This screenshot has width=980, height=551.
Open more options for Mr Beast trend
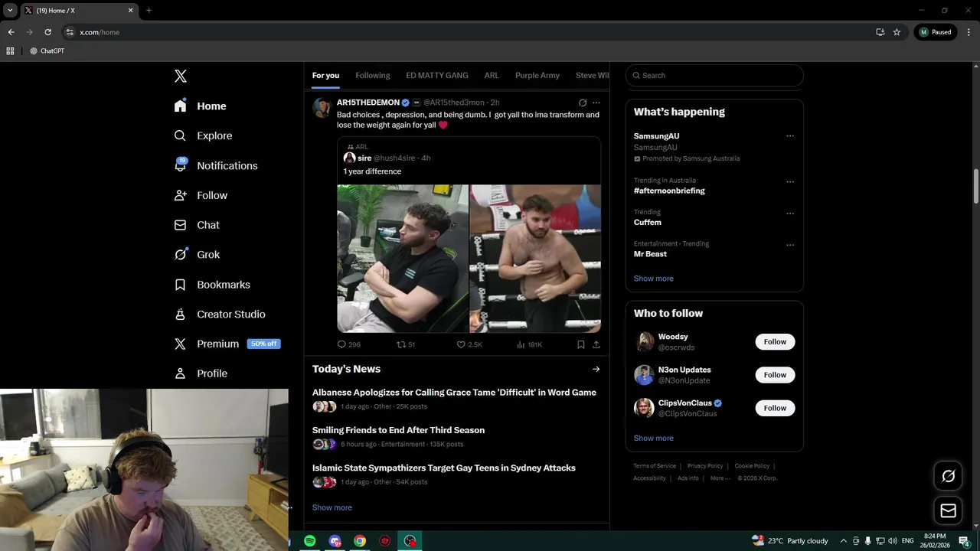pyautogui.click(x=790, y=245)
